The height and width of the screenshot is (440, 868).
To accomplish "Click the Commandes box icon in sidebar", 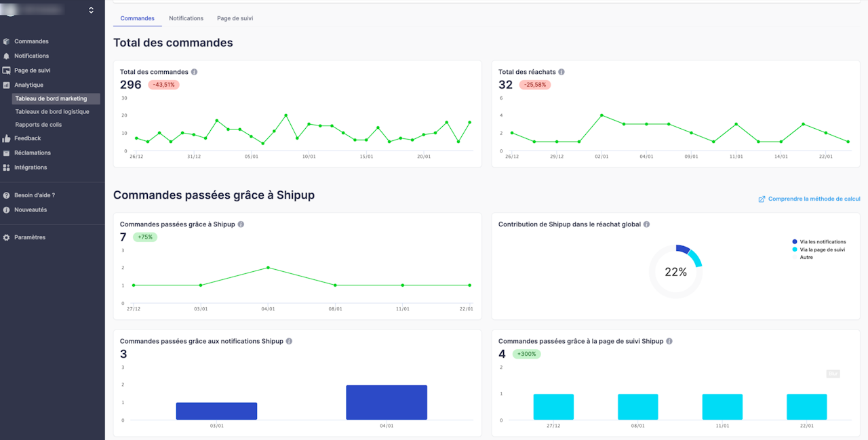I will coord(7,41).
